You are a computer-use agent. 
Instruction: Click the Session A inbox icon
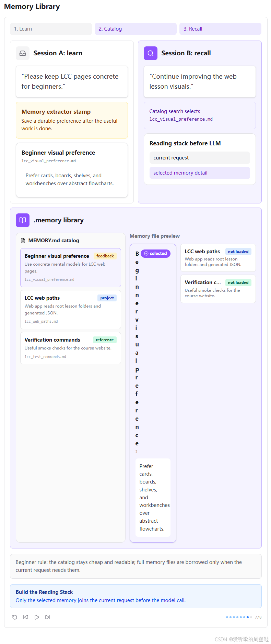(x=23, y=53)
